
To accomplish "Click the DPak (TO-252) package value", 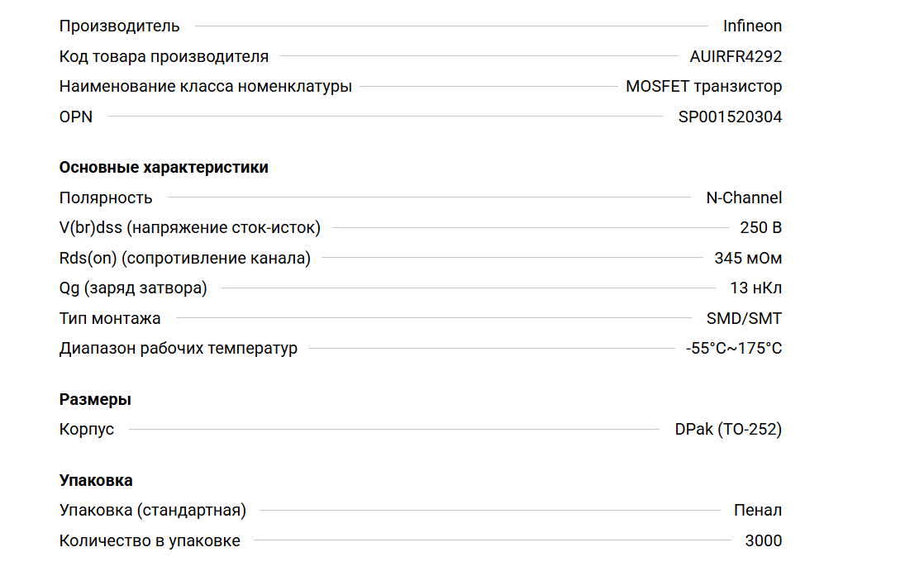I will point(728,430).
